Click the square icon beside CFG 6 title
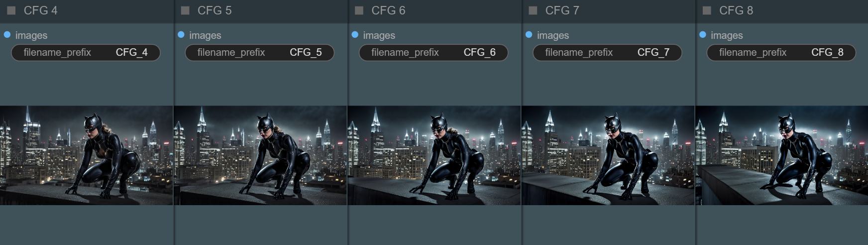The width and height of the screenshot is (868, 245). click(359, 10)
